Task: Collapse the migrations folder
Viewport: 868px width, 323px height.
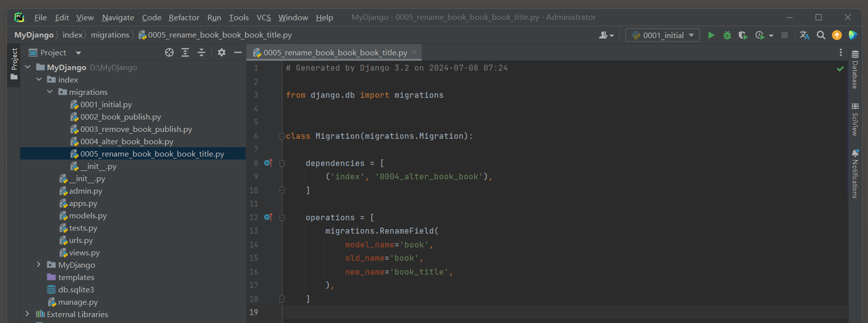Action: 50,92
